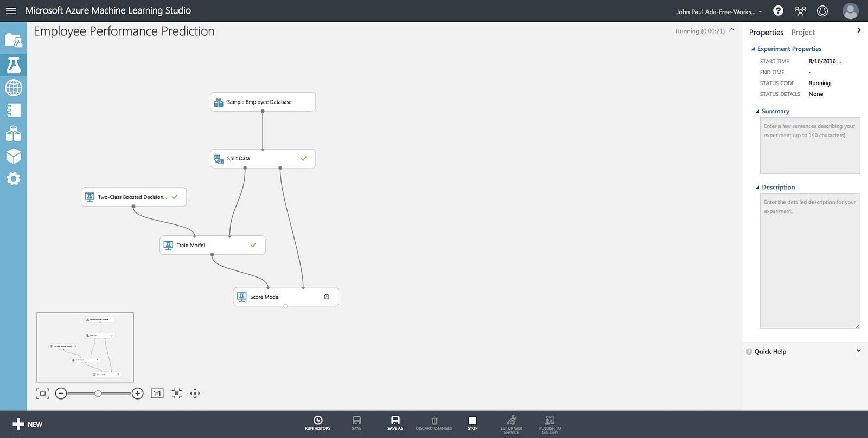Viewport: 868px width, 438px height.
Task: Click the zoom out minus button
Action: click(x=61, y=394)
